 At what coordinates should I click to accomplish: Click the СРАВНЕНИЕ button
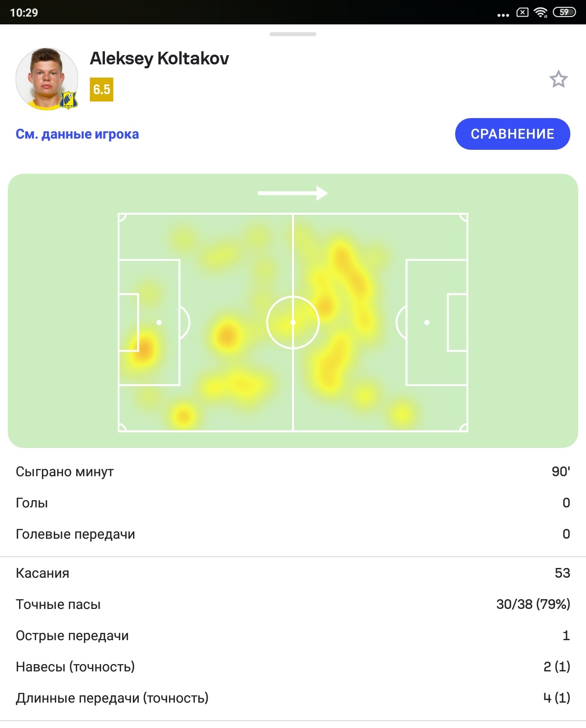[512, 134]
